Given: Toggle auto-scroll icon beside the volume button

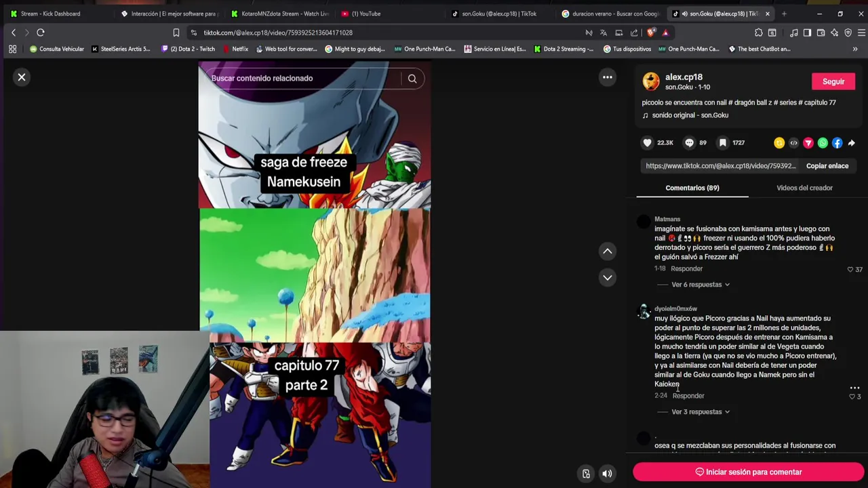Looking at the screenshot, I should [586, 474].
